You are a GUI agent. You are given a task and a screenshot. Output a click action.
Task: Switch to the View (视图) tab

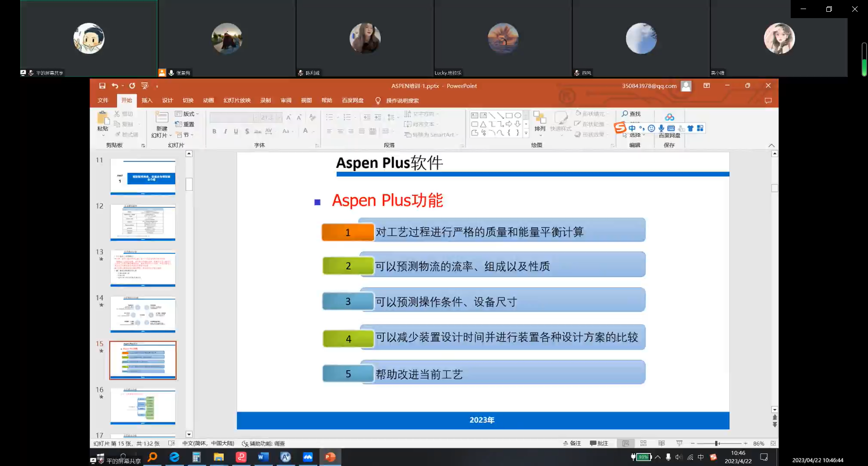[x=307, y=100]
